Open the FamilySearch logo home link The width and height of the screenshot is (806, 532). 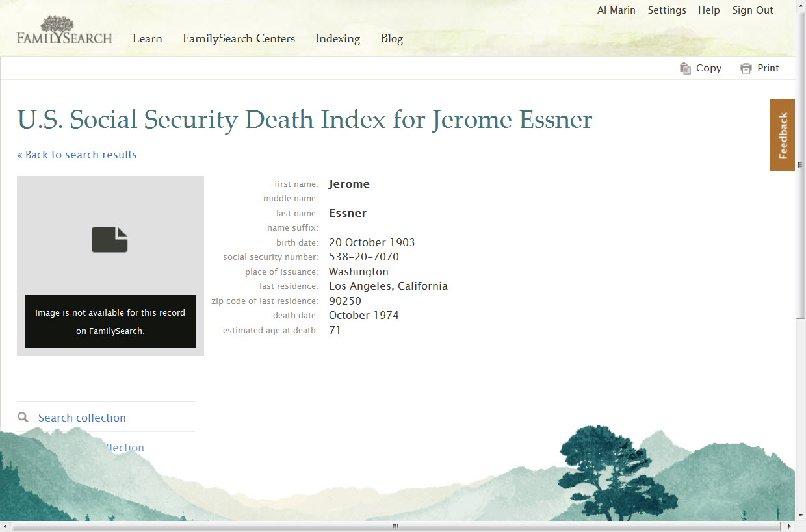pos(64,30)
